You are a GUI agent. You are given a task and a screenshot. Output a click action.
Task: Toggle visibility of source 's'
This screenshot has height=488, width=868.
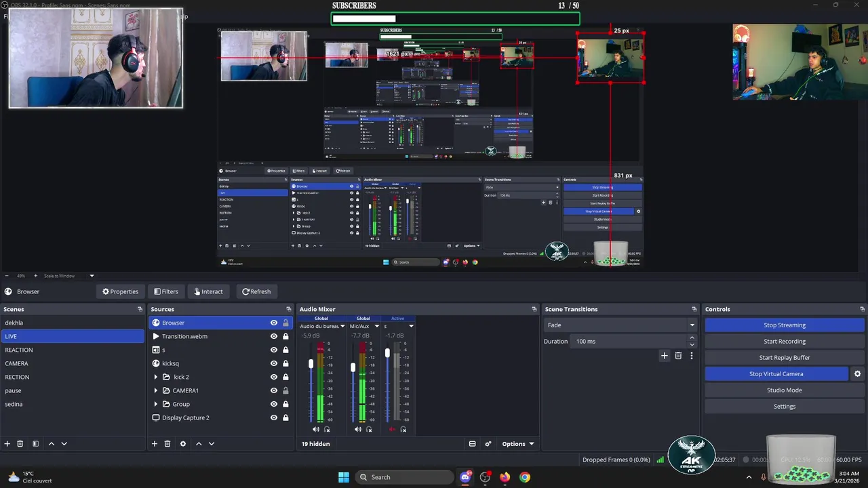[x=274, y=350]
